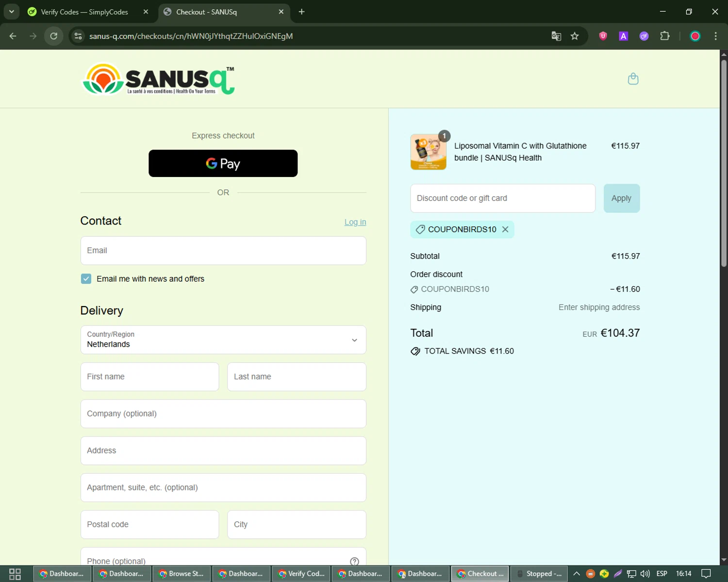Click the order discount amount −€11.60

tap(625, 289)
